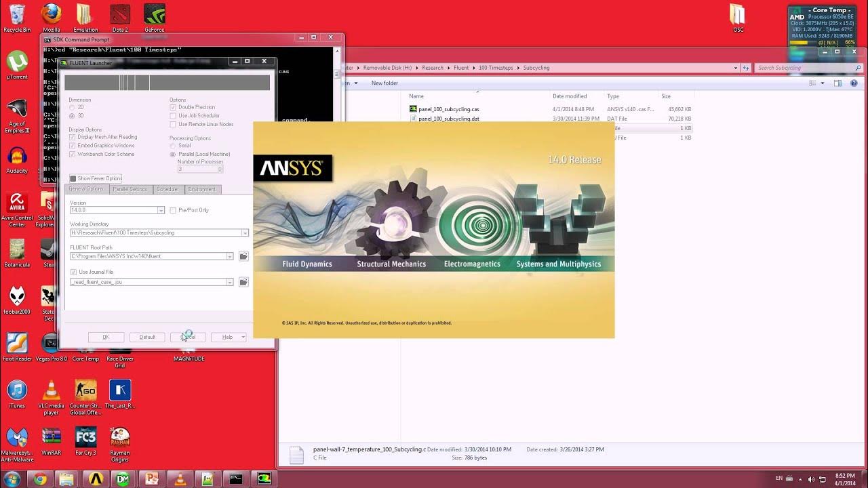Open Help button dropdown arrow
This screenshot has width=868, height=488.
tap(243, 337)
